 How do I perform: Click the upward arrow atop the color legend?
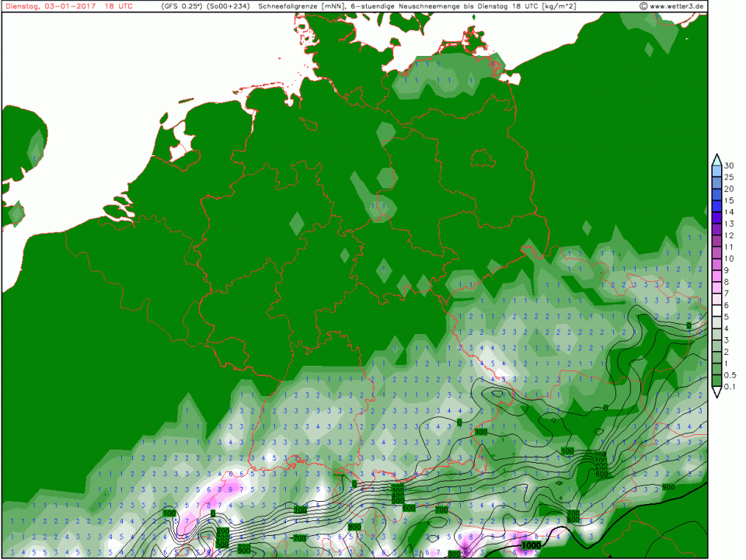[716, 159]
